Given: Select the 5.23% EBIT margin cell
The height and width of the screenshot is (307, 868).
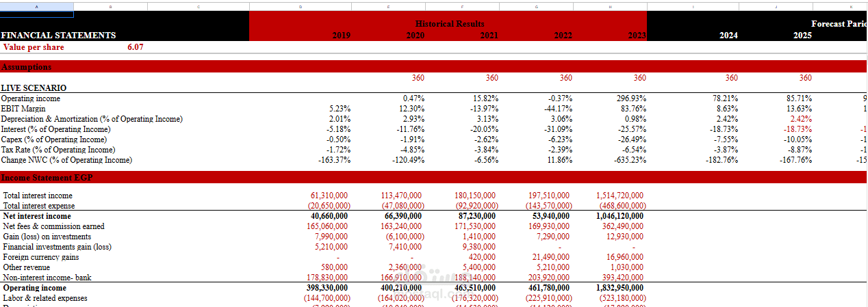Looking at the screenshot, I should (x=340, y=109).
